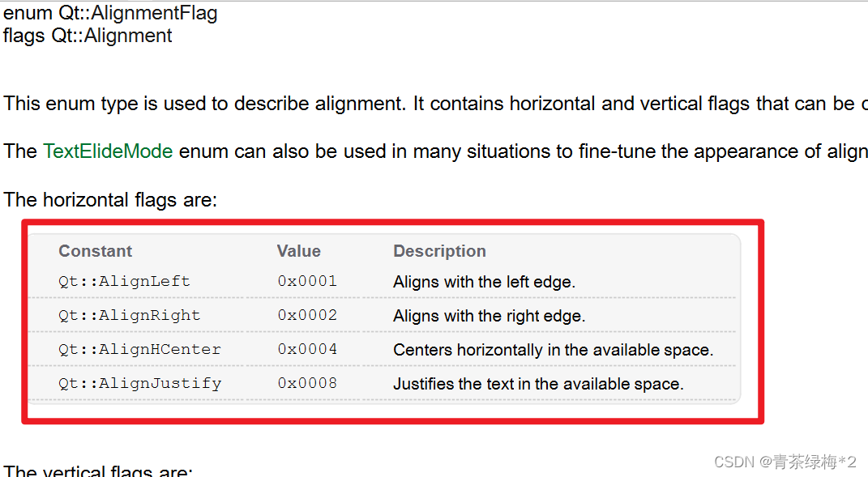
Task: Select the Qt::AlignHCenter constant
Action: click(x=139, y=350)
